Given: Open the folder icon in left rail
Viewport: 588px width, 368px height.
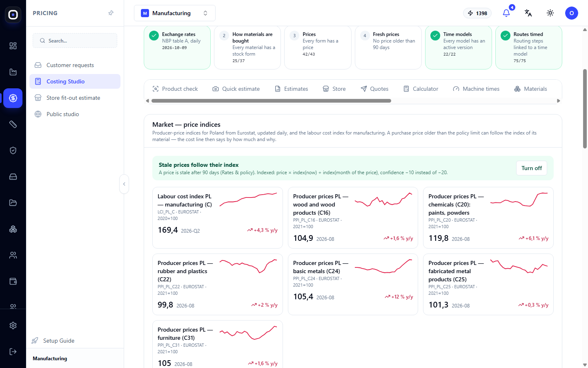Looking at the screenshot, I should 13,203.
